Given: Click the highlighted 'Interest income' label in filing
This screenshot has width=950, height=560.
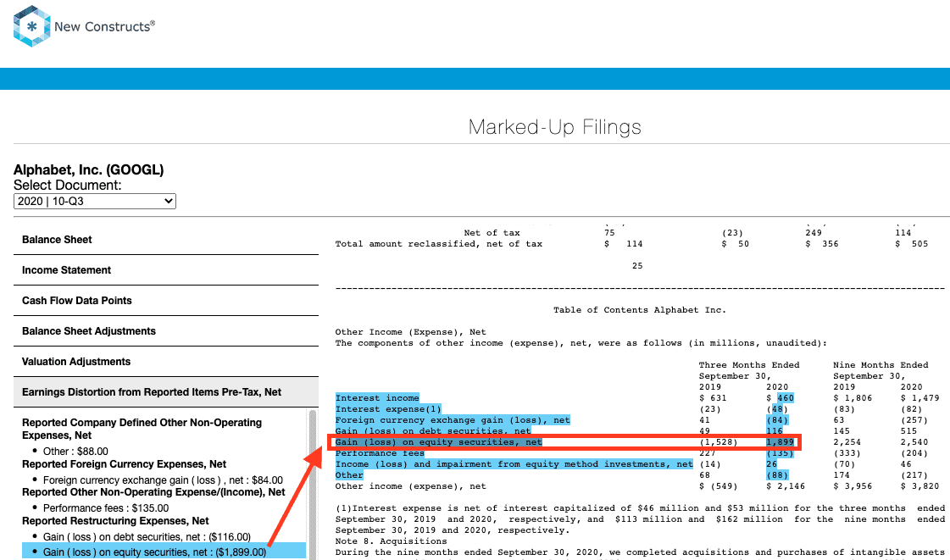Looking at the screenshot, I should pyautogui.click(x=377, y=397).
